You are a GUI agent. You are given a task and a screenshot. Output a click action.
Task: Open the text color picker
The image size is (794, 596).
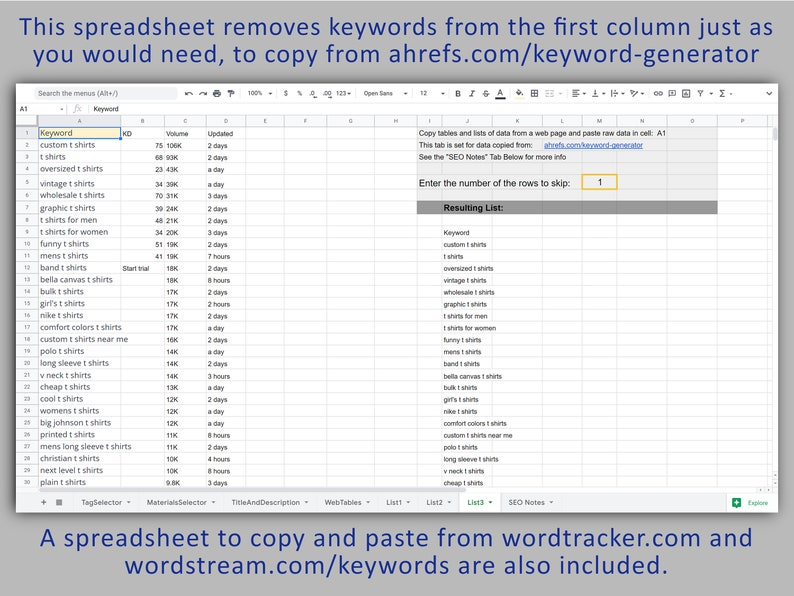click(x=500, y=94)
